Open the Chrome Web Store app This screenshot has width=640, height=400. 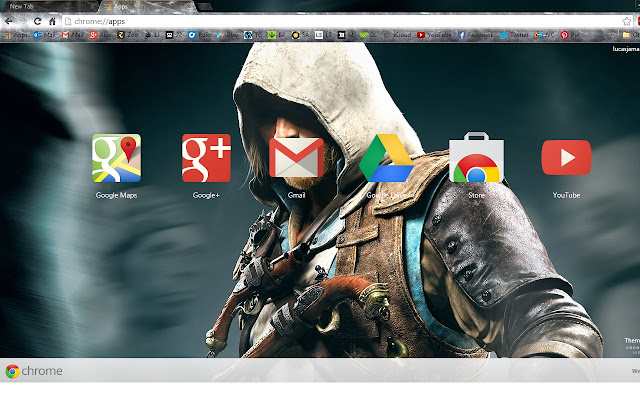pos(476,157)
